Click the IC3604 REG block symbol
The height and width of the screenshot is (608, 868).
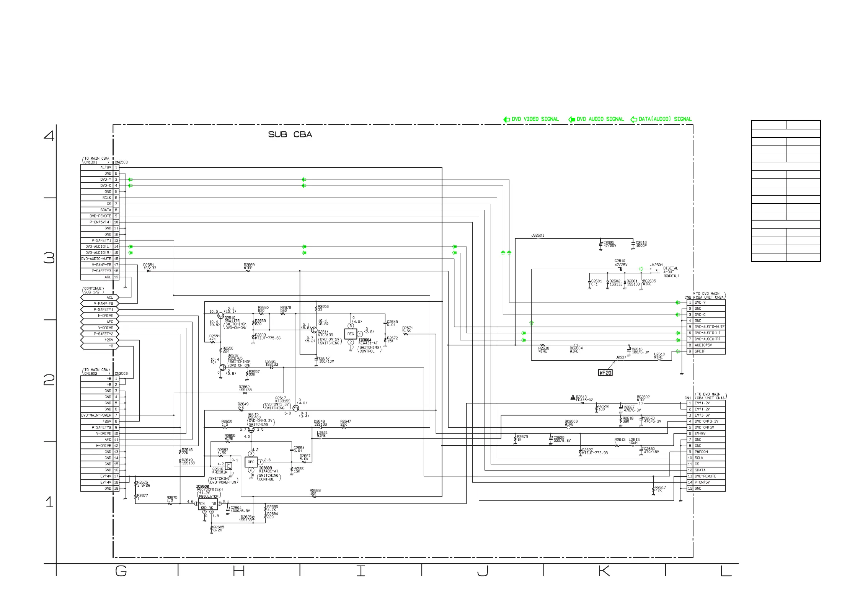click(x=351, y=334)
